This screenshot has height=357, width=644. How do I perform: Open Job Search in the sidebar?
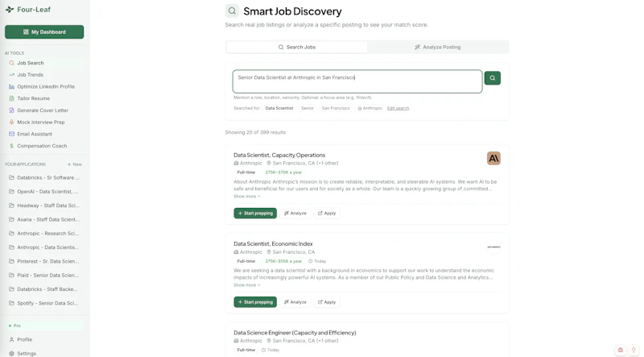tap(44, 63)
